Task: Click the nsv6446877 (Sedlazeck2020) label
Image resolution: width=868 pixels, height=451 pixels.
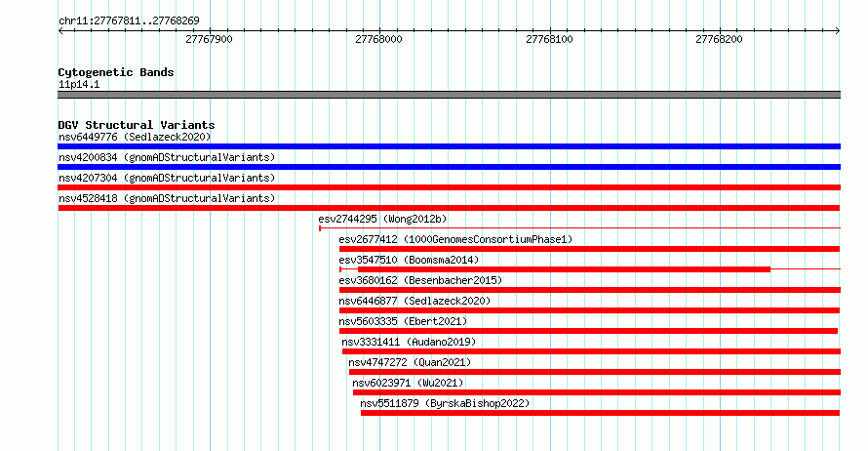Action: 414,301
